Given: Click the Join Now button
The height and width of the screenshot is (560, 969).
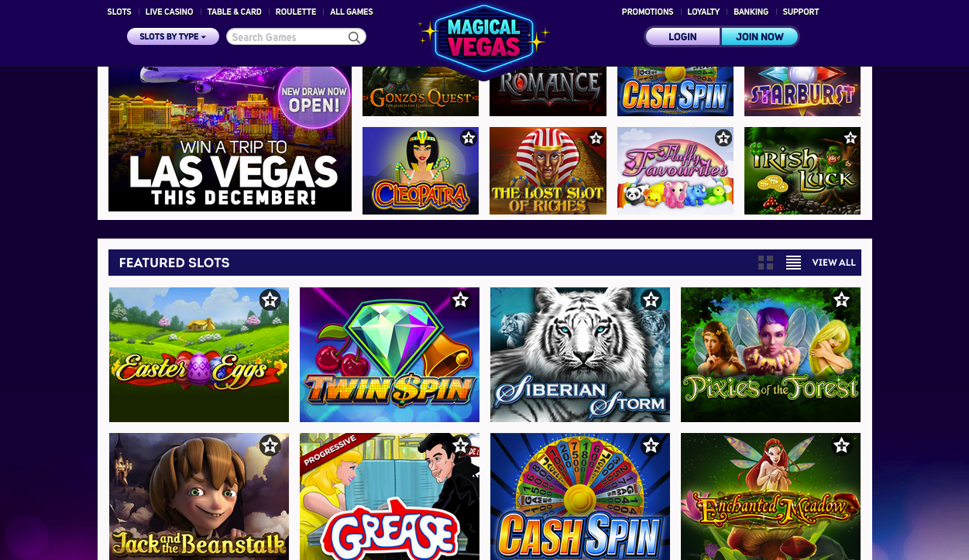Looking at the screenshot, I should pos(760,36).
